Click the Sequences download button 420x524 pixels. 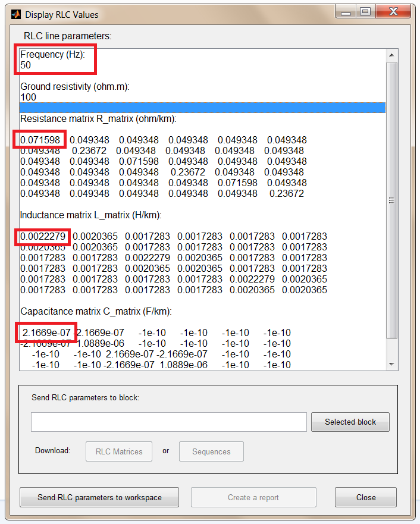[x=211, y=451]
